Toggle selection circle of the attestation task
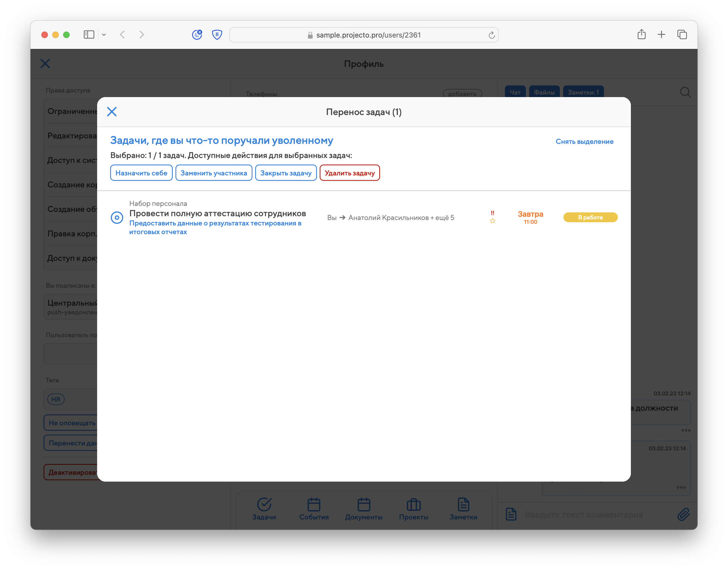Screen dimensions: 728x570 click(x=117, y=218)
